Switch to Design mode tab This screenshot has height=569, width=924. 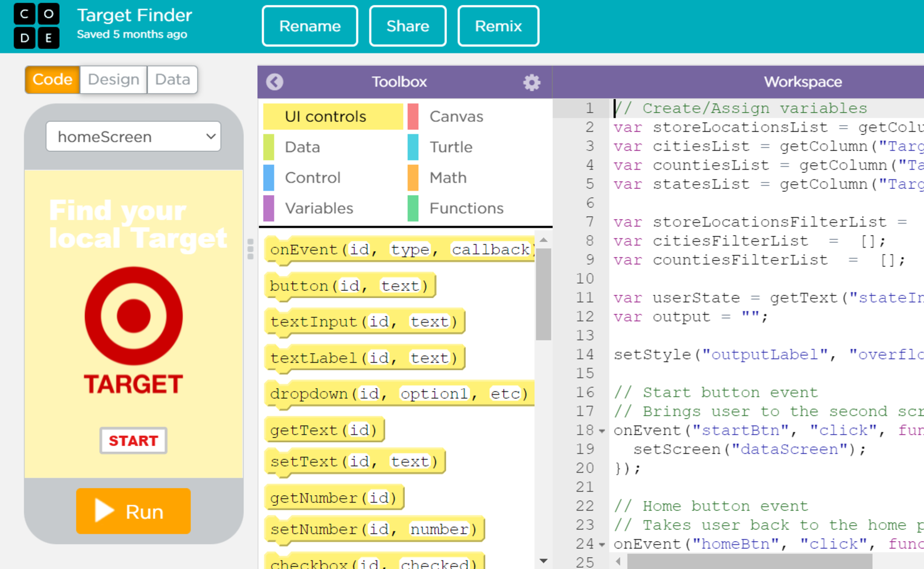point(113,80)
